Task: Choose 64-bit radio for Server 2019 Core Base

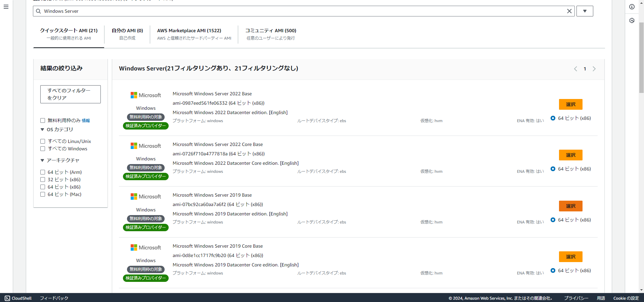Action: click(553, 270)
